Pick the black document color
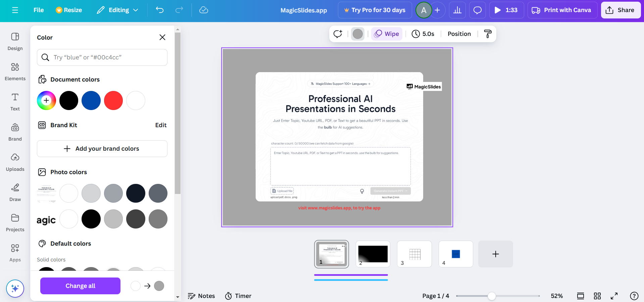This screenshot has height=302, width=644. pos(69,100)
